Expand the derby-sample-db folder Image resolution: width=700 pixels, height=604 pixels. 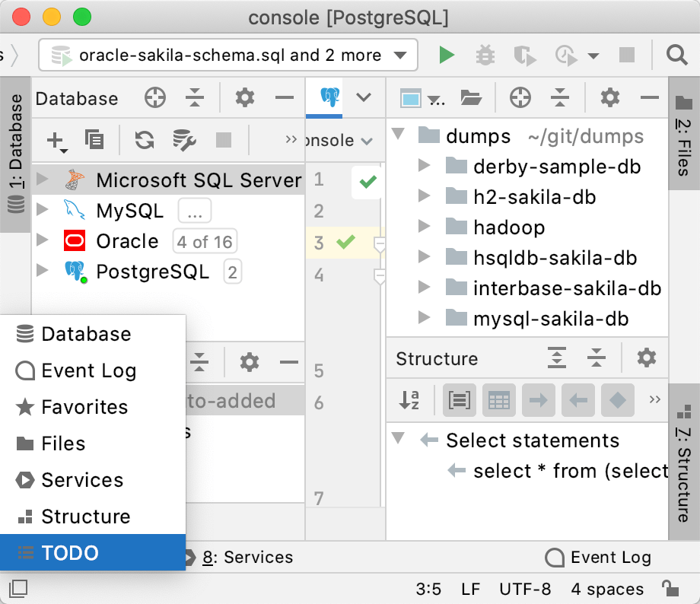pyautogui.click(x=424, y=165)
